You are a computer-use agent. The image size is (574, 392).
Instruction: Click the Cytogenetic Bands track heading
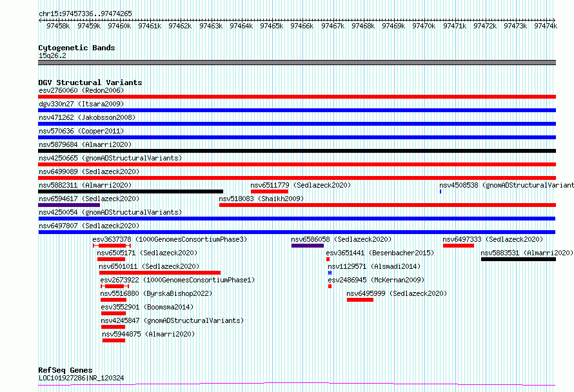click(77, 48)
